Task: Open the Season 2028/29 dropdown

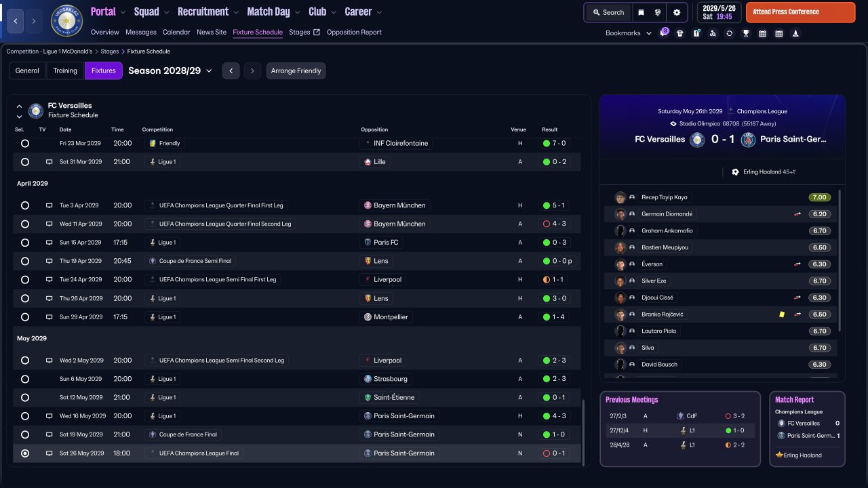Action: pos(170,70)
